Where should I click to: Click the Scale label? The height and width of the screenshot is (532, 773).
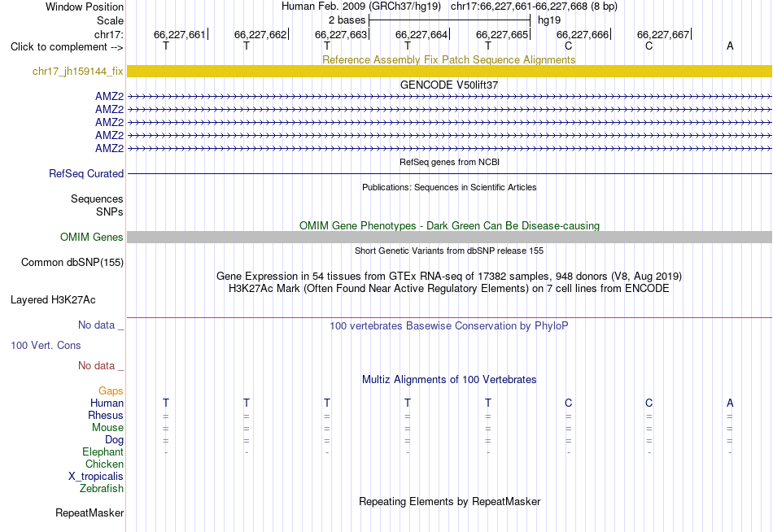110,20
